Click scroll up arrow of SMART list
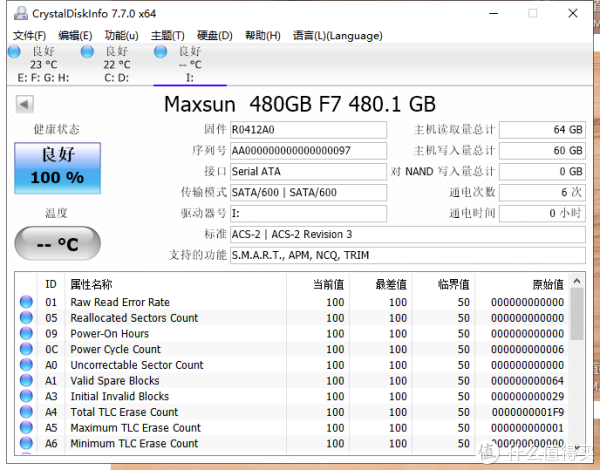The image size is (600, 470). (x=577, y=281)
